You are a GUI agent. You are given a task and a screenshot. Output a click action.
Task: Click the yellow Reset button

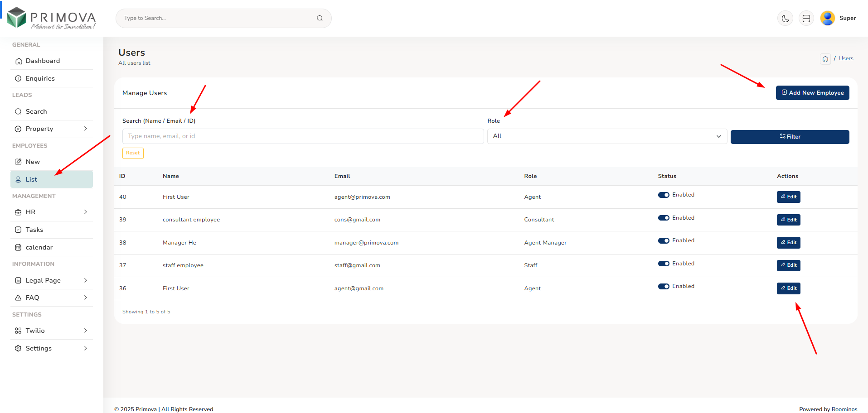(x=133, y=153)
